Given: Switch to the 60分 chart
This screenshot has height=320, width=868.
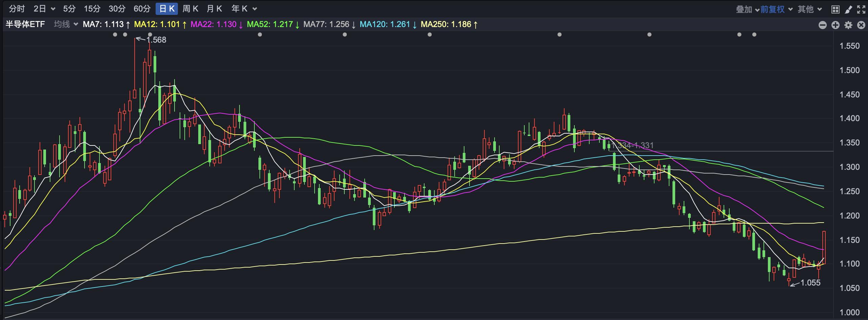Looking at the screenshot, I should tap(142, 9).
